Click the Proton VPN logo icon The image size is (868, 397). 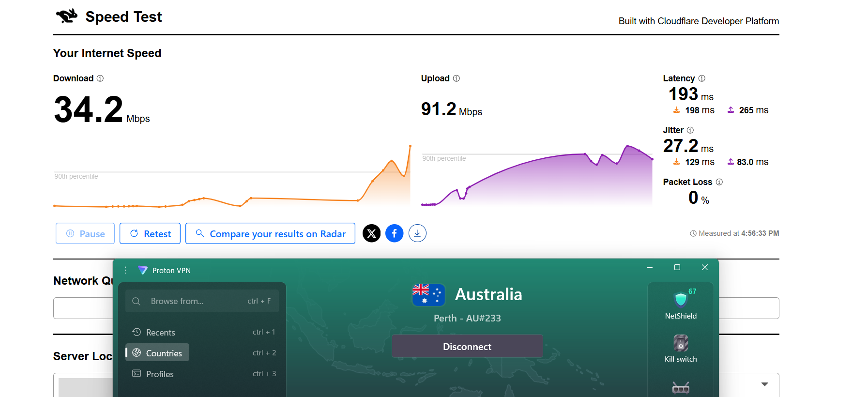142,270
